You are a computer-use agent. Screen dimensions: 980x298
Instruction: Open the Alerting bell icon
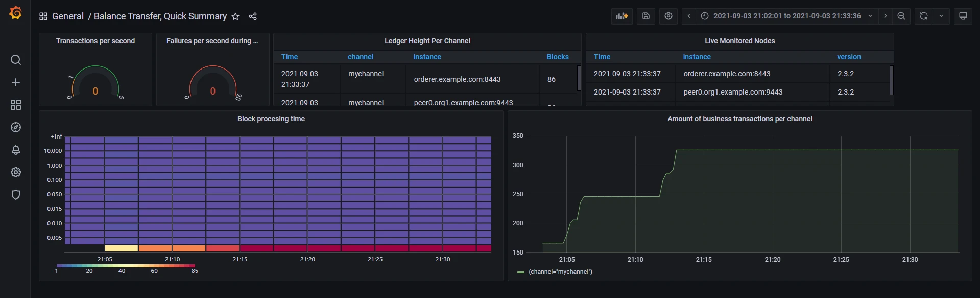16,150
